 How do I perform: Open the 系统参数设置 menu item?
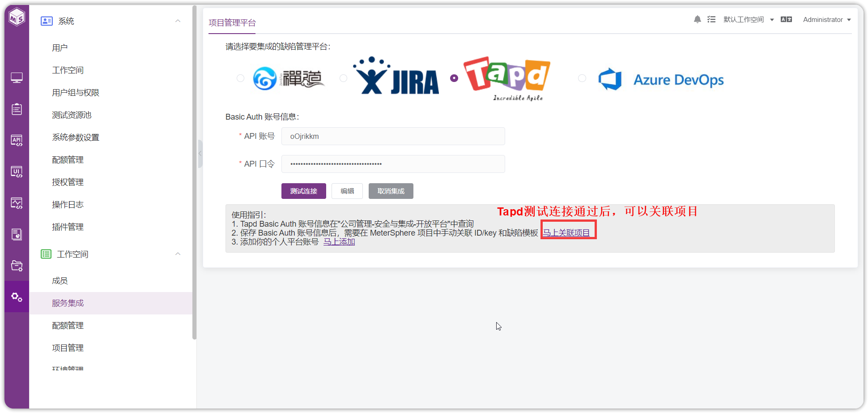[x=111, y=138]
